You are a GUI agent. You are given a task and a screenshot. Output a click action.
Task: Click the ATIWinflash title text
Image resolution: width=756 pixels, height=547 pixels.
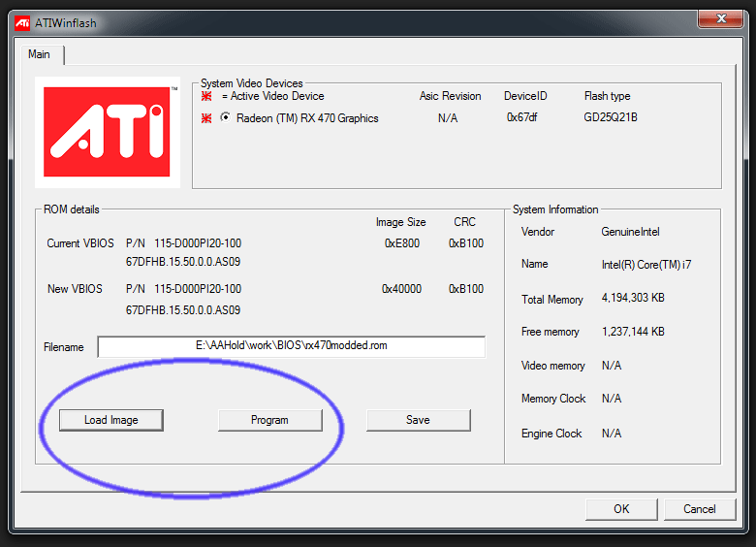(66, 23)
